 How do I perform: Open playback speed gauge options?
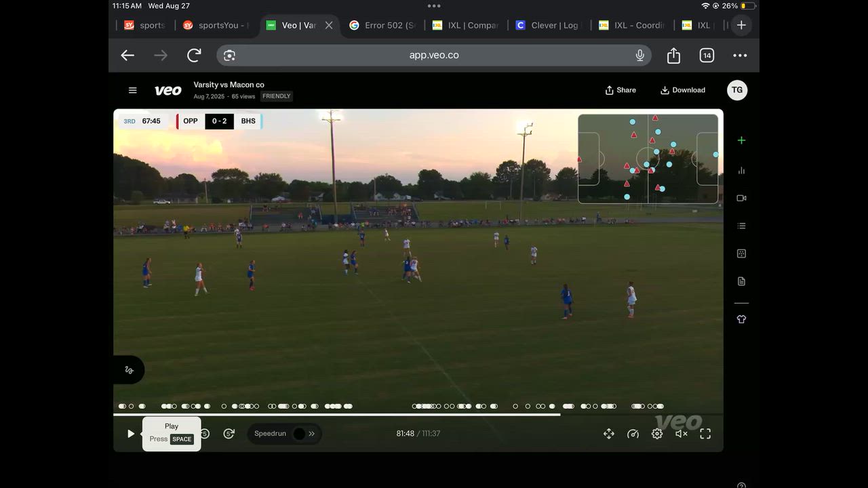point(633,434)
